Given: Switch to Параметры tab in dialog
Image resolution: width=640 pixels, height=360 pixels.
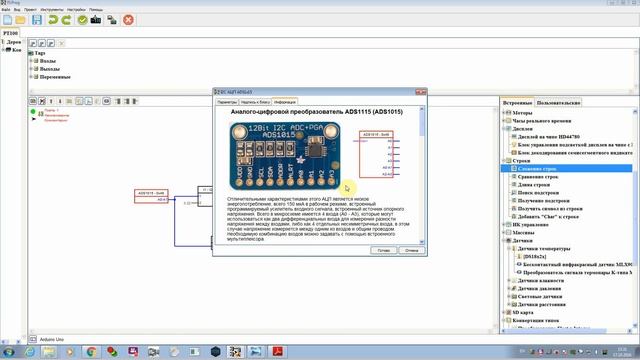Looking at the screenshot, I should coord(227,102).
